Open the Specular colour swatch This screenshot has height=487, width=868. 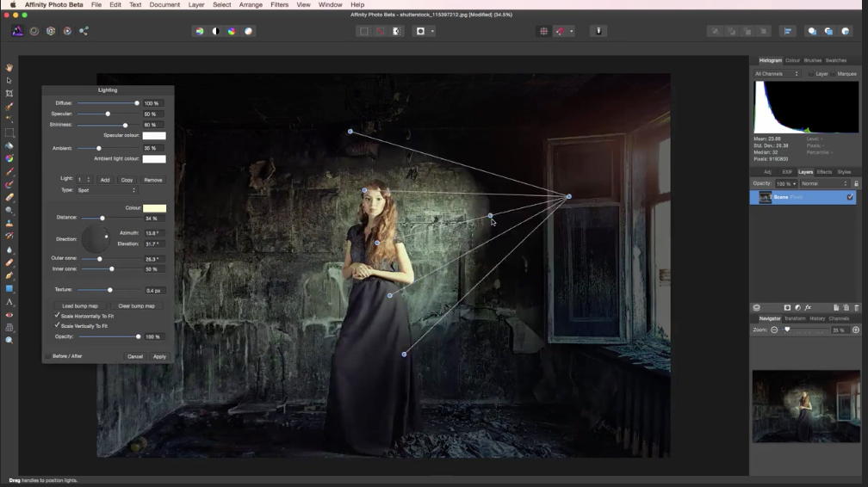coord(154,136)
